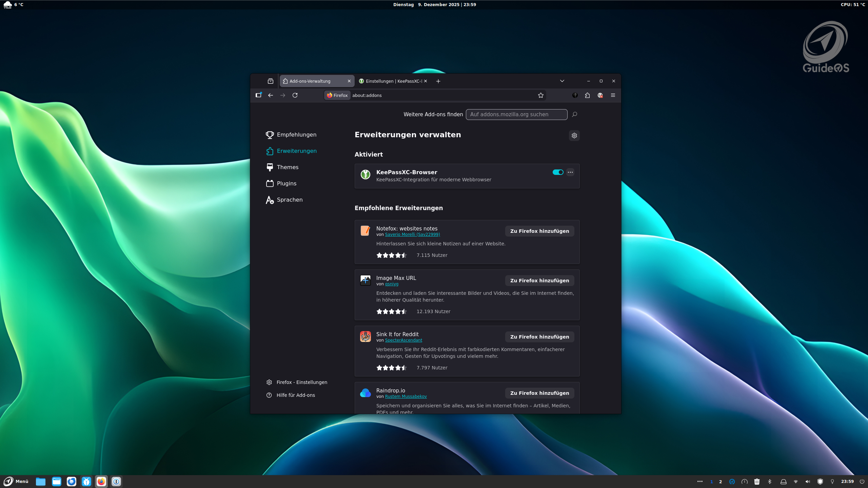Add Notefox to Firefox
Viewport: 868px width, 488px height.
[539, 231]
